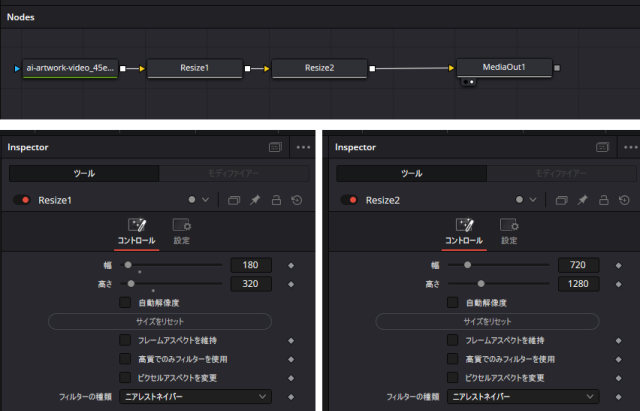Enable 自動解像度 checkbox for Resize2
Viewport: 640px width, 411px height.
(452, 302)
